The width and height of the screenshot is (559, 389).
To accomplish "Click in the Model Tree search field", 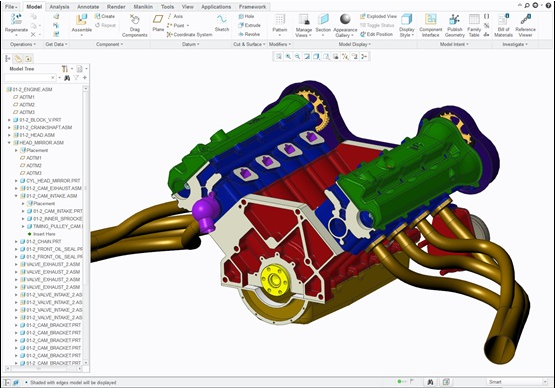I will [30, 77].
